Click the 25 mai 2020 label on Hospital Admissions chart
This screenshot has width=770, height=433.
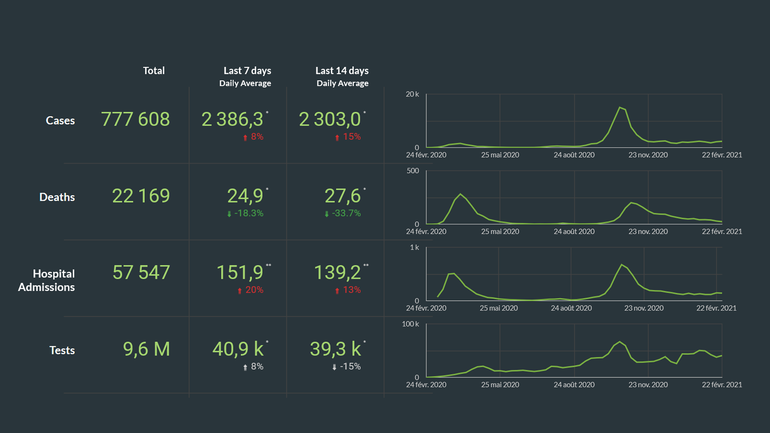tap(499, 308)
